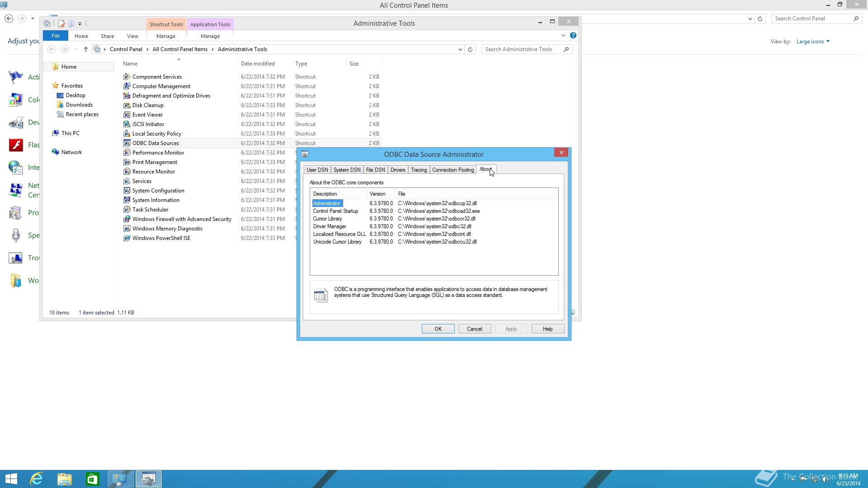Select Performance Monitor icon
The image size is (868, 488).
127,153
